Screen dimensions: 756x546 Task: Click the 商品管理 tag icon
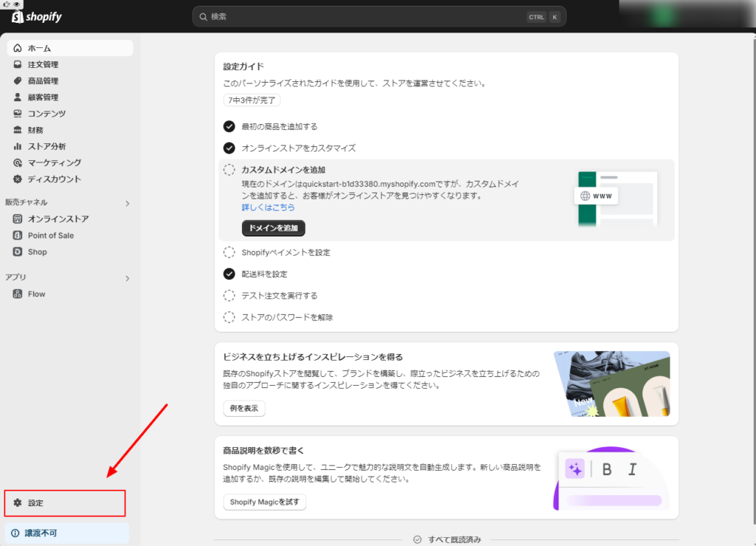point(18,81)
